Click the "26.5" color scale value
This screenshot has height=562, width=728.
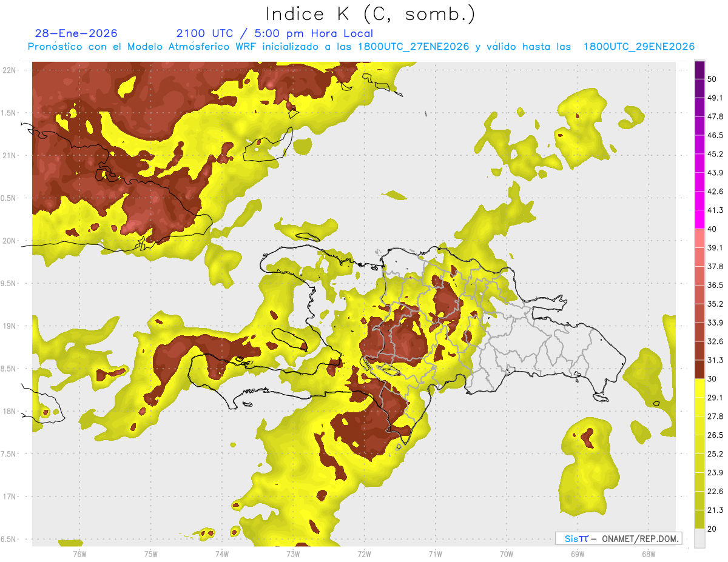click(x=715, y=435)
